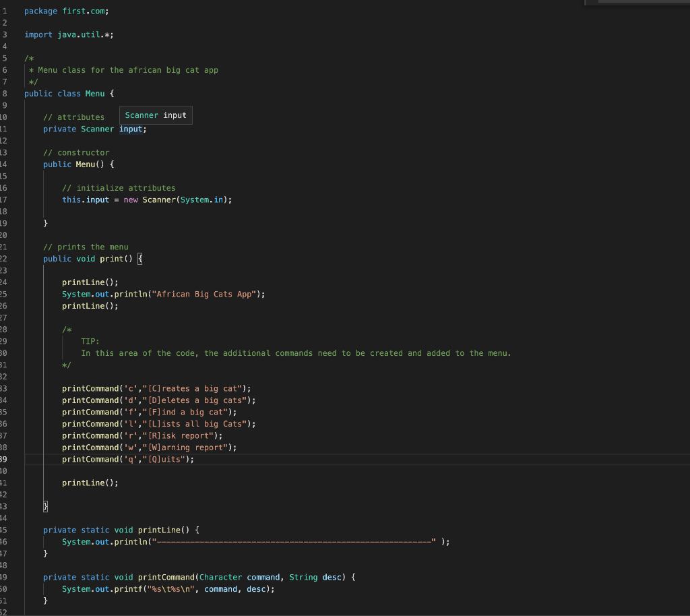Click the dashed-line string in println
Image resolution: width=690 pixels, height=616 pixels.
point(294,542)
